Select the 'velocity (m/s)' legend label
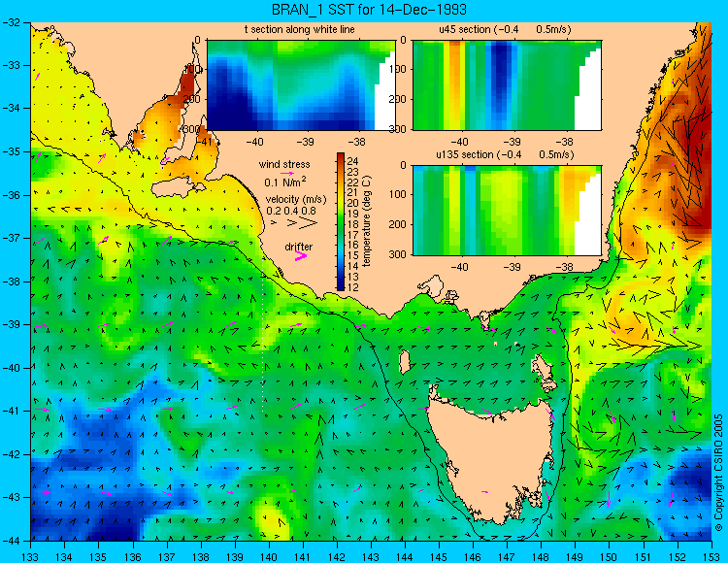Image resolution: width=728 pixels, height=563 pixels. click(296, 200)
